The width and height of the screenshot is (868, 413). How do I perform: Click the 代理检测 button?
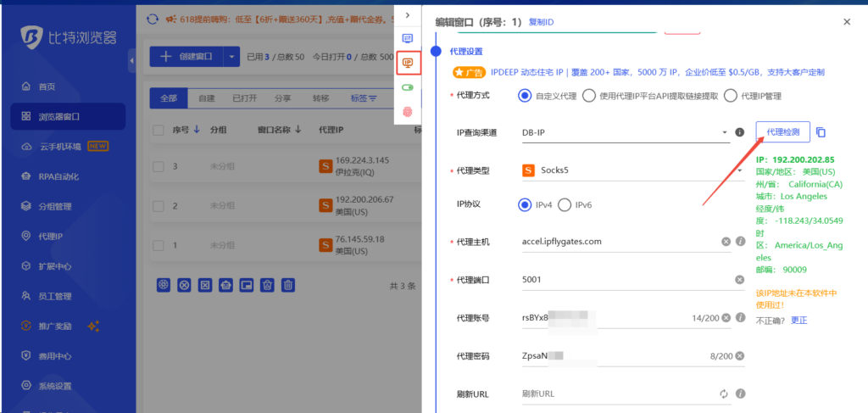(782, 132)
